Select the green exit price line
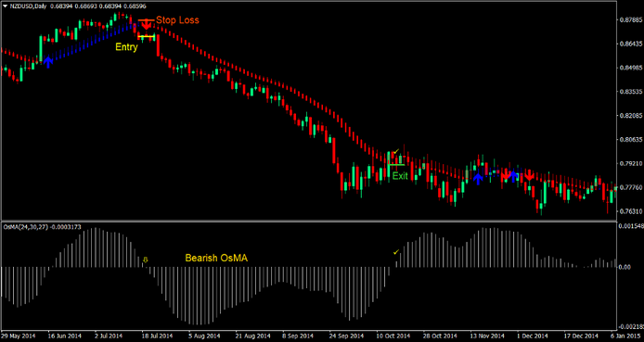 (396, 165)
